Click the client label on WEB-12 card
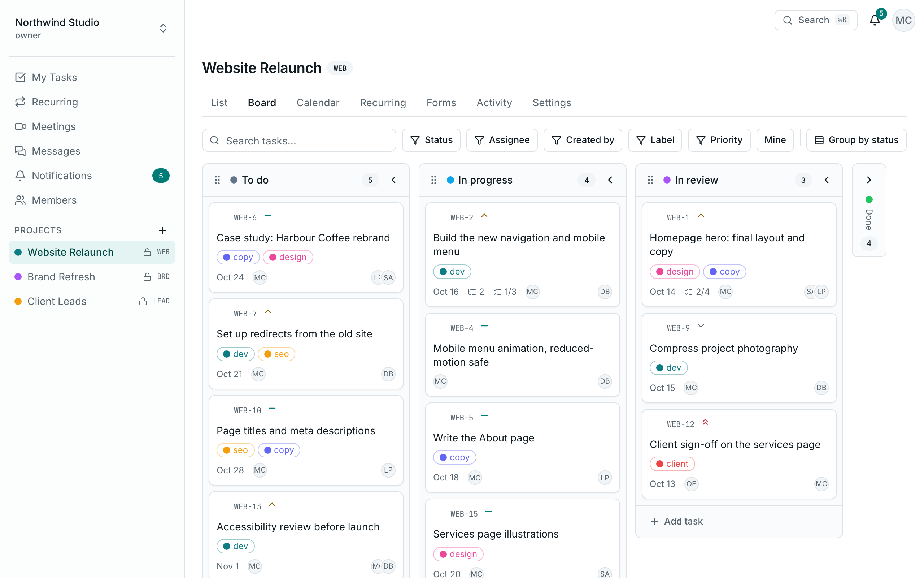924x578 pixels. (x=672, y=464)
